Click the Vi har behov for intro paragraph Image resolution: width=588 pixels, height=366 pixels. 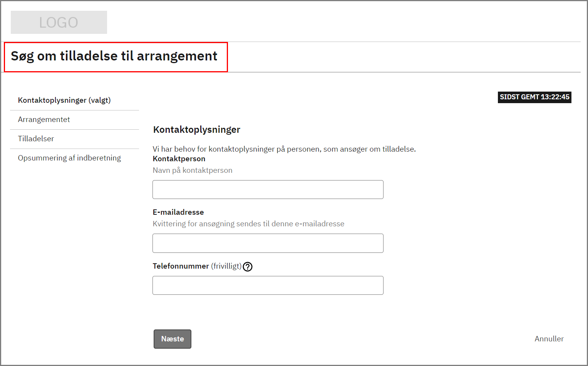pyautogui.click(x=284, y=149)
